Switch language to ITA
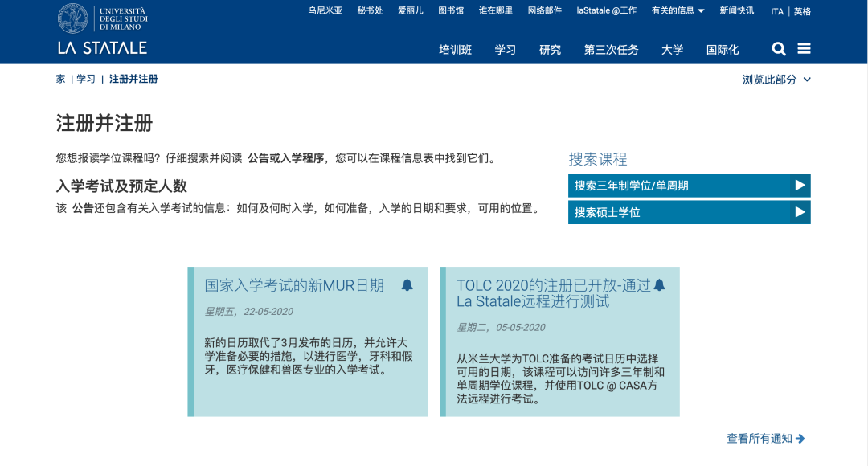The image size is (868, 466). coord(776,11)
